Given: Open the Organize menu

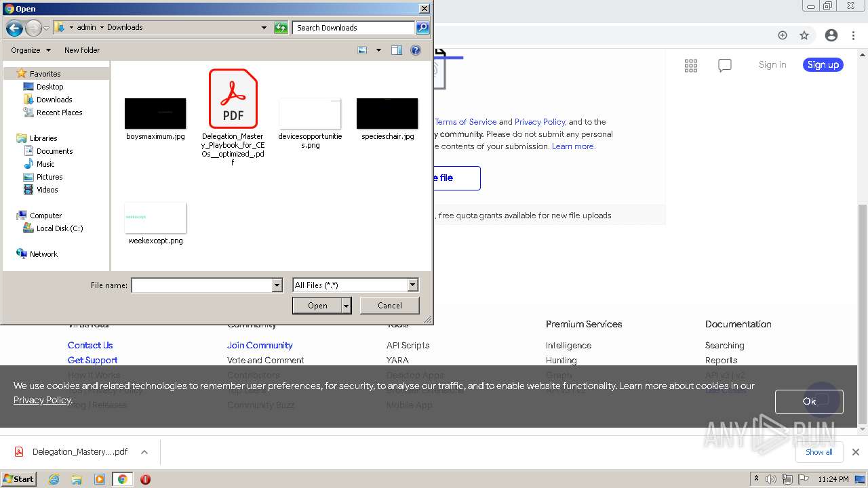Looking at the screenshot, I should tap(31, 50).
